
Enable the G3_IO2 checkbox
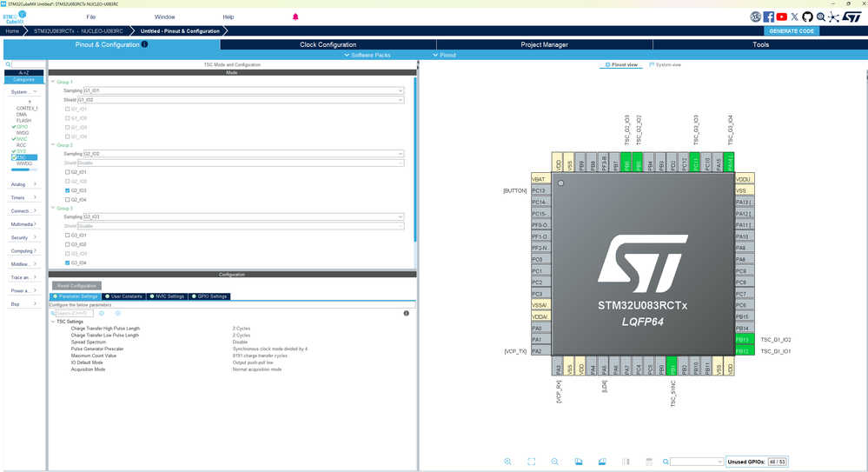[68, 244]
